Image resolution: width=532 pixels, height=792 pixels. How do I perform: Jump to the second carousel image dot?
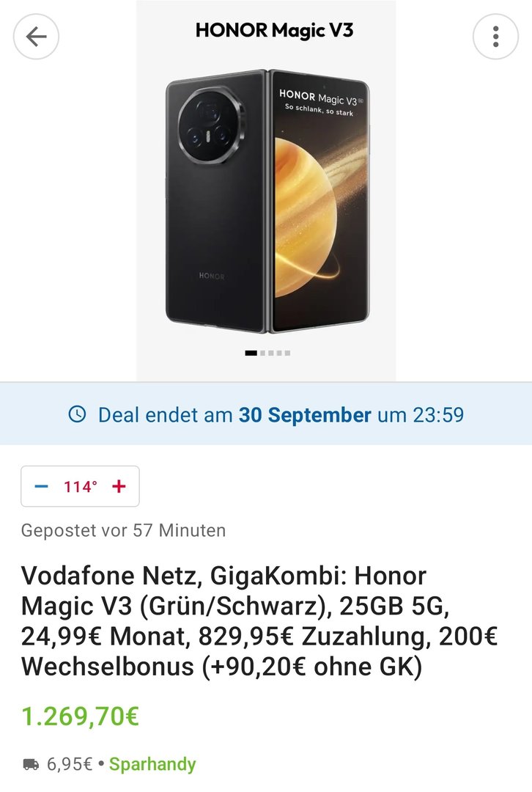click(x=262, y=353)
